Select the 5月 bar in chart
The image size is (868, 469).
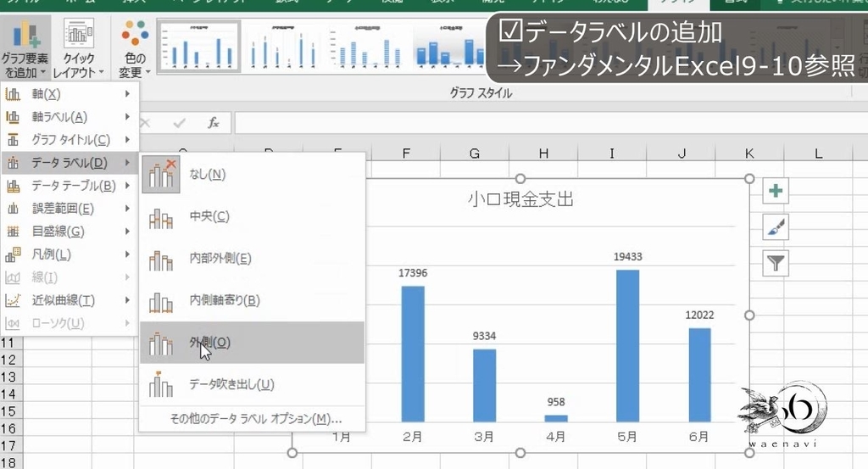coord(628,346)
